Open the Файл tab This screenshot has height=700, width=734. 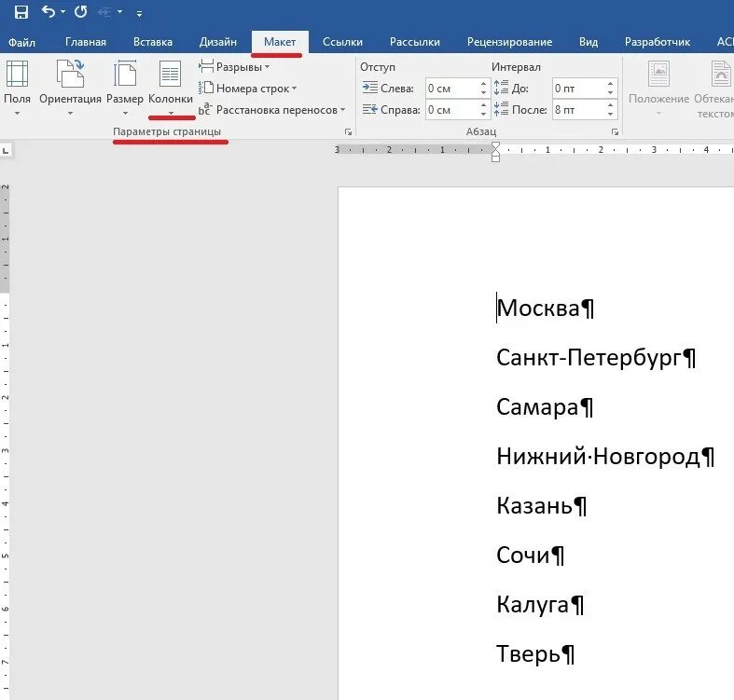tap(21, 42)
